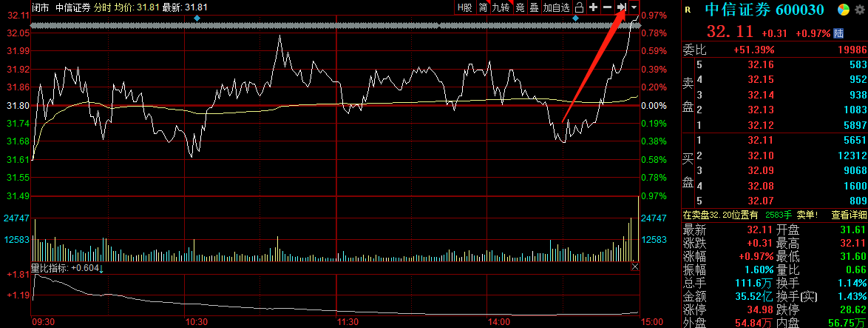Click the 分时 label in chart header

point(103,7)
